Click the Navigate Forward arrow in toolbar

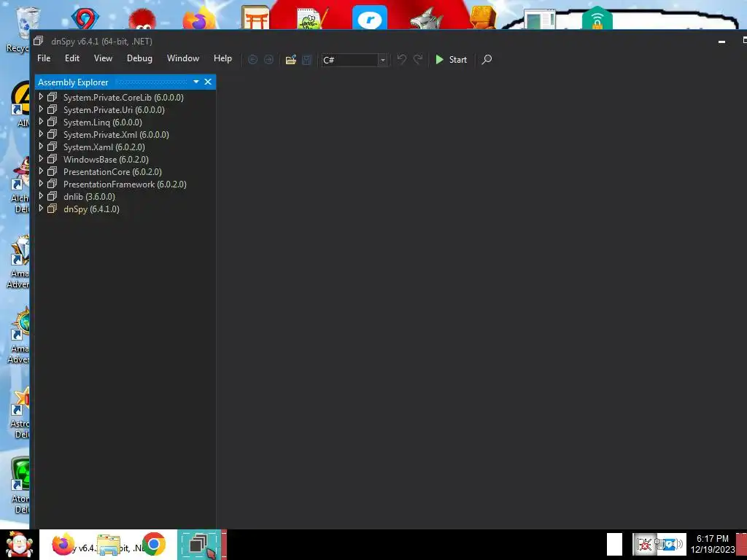[268, 60]
